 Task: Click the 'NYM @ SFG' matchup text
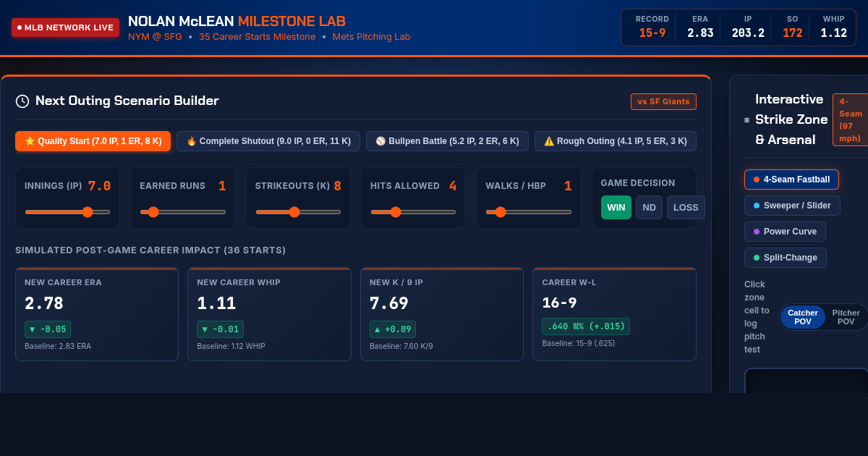tap(155, 37)
